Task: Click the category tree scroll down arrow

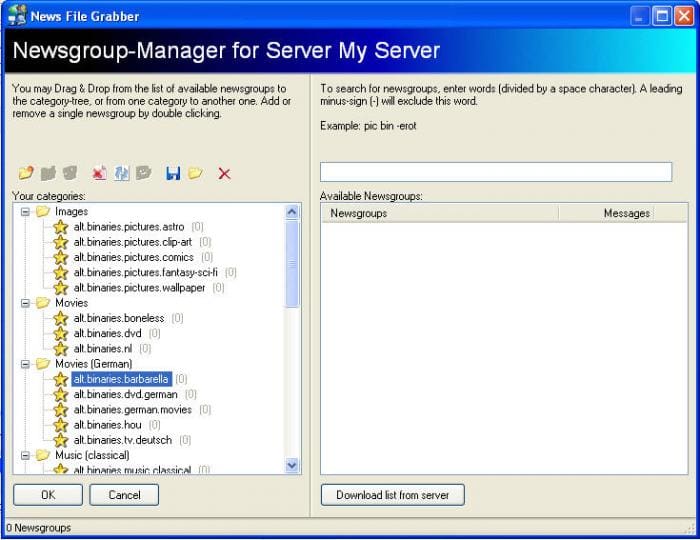Action: 292,465
